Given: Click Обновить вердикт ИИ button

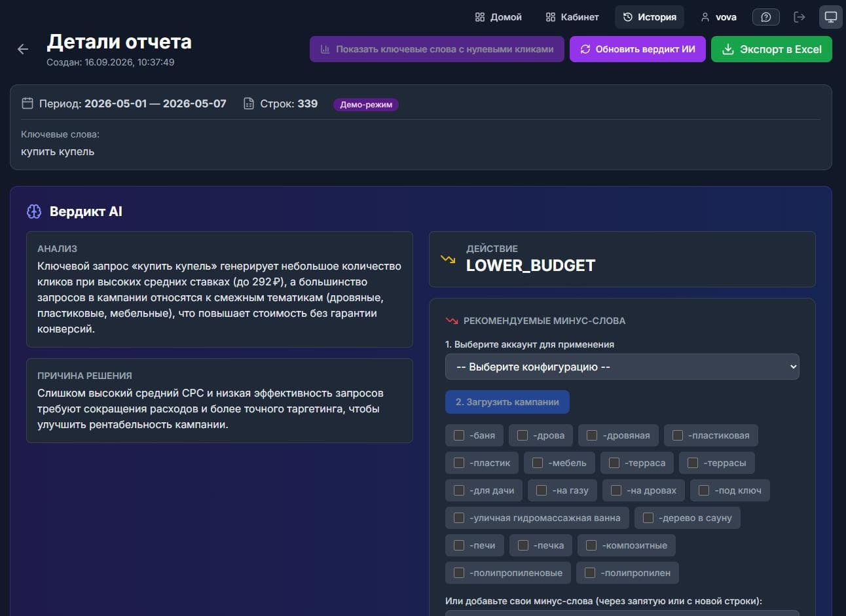Looking at the screenshot, I should pyautogui.click(x=638, y=49).
